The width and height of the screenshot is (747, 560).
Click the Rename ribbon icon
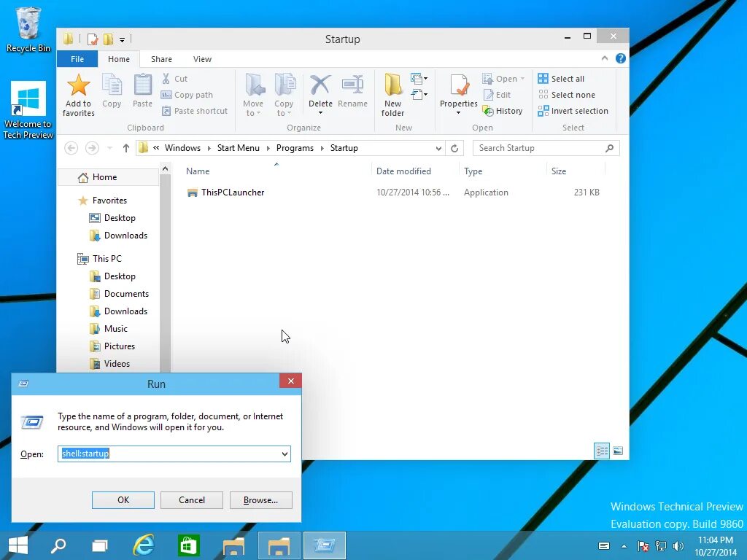pos(352,85)
